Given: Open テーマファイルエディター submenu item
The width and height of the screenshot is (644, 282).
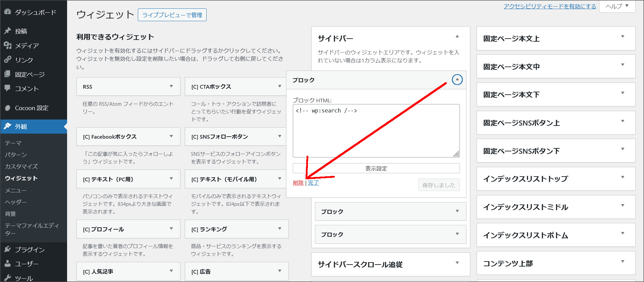Looking at the screenshot, I should click(32, 229).
